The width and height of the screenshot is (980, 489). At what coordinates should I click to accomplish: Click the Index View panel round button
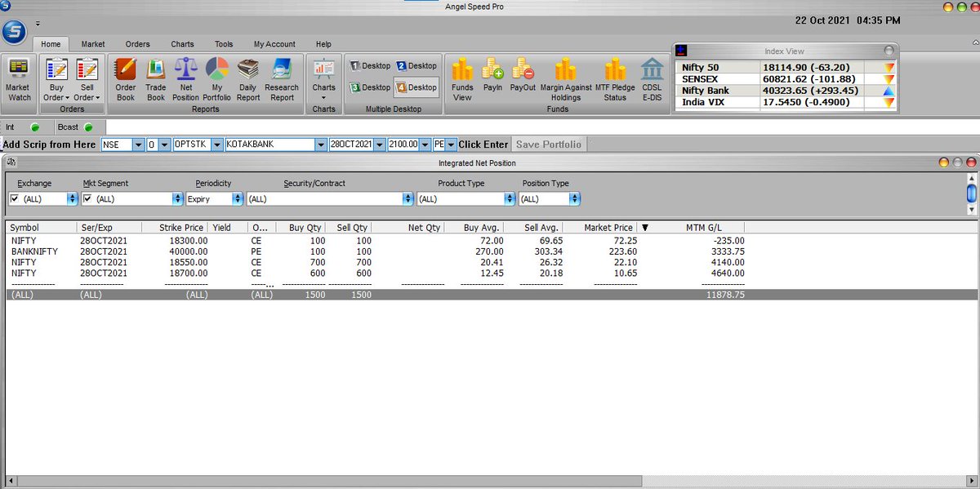[x=889, y=51]
